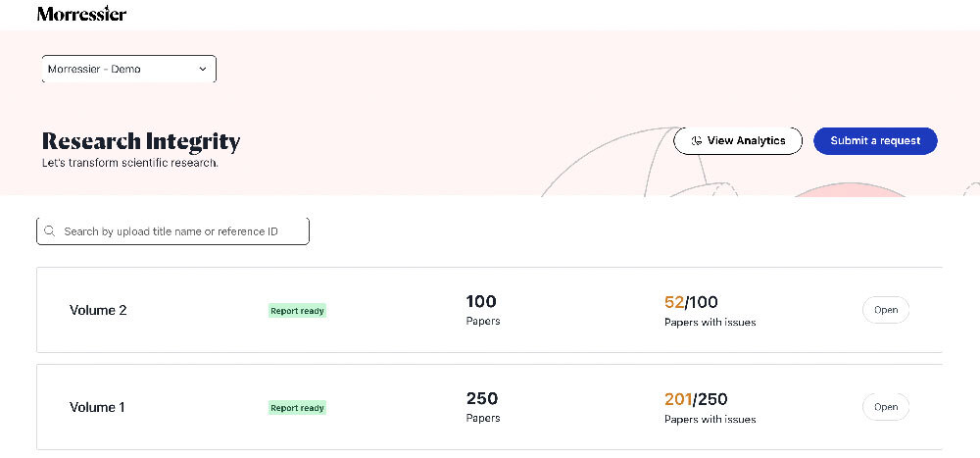Open Volume 1 report
Viewport: 980px width, 458px height.
point(886,407)
